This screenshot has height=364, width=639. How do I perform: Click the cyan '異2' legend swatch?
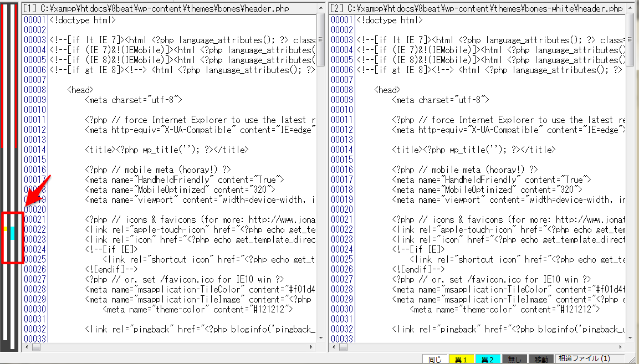coord(487,360)
